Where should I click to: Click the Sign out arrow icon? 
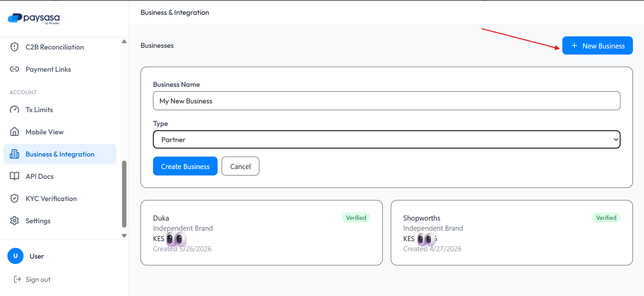coord(17,279)
